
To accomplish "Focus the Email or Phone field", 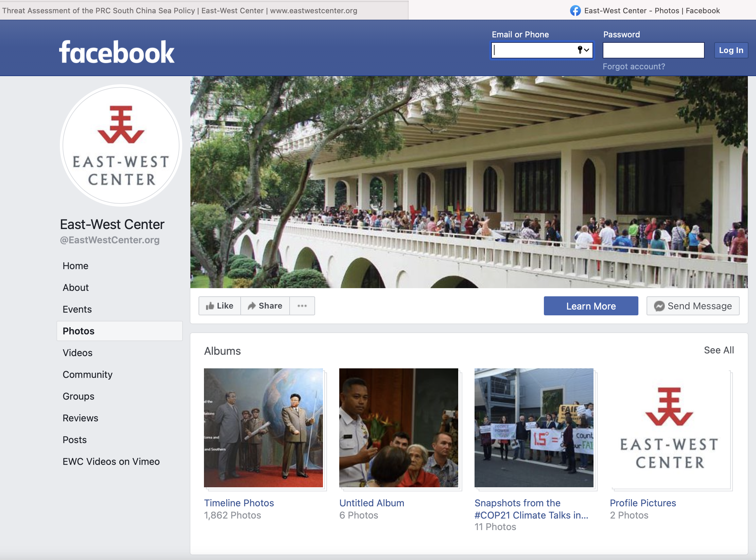I will point(542,50).
